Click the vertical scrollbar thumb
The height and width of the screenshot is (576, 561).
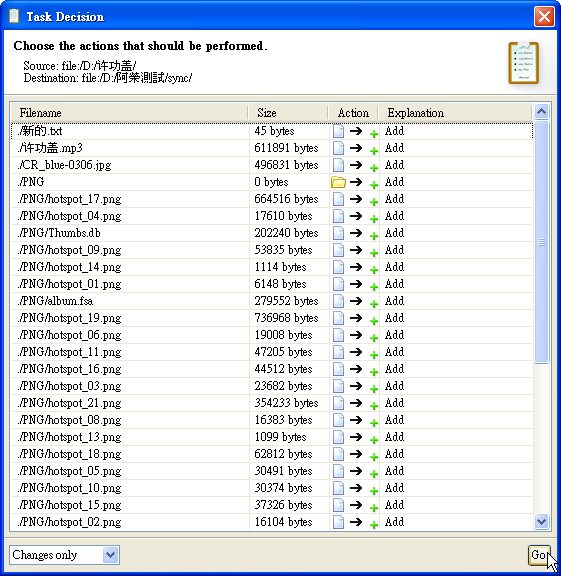point(542,242)
